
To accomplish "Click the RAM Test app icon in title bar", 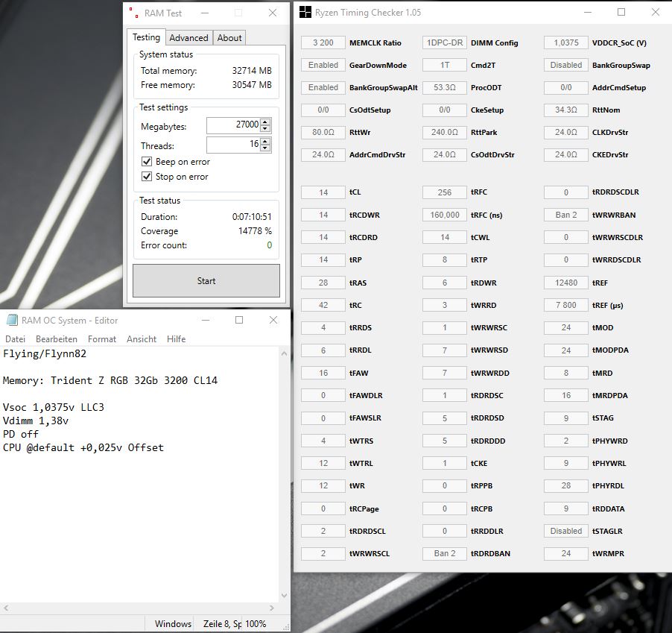I will (x=133, y=13).
